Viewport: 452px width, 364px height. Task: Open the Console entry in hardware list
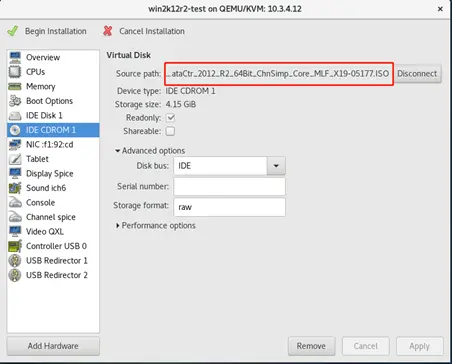(53, 202)
